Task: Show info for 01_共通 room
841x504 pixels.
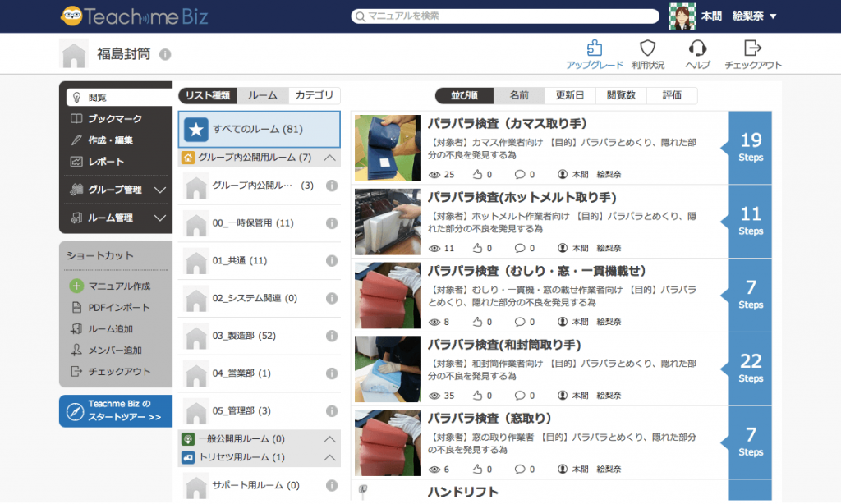Action: [x=332, y=260]
